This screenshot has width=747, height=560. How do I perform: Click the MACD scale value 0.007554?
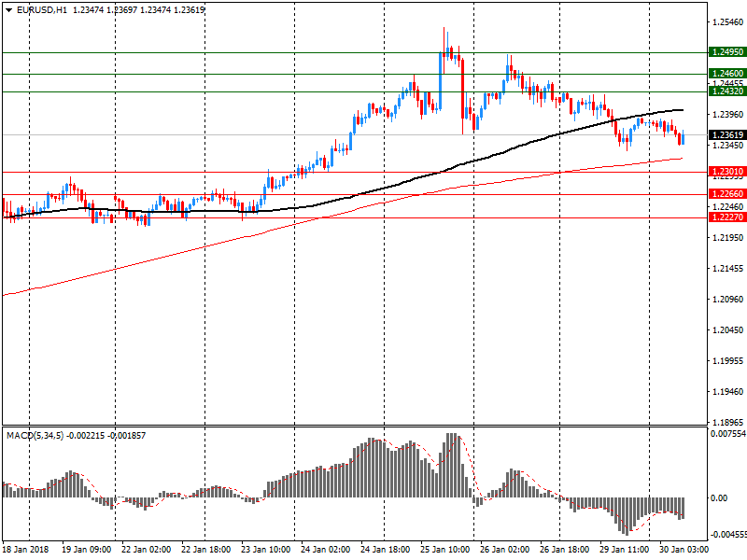point(728,434)
